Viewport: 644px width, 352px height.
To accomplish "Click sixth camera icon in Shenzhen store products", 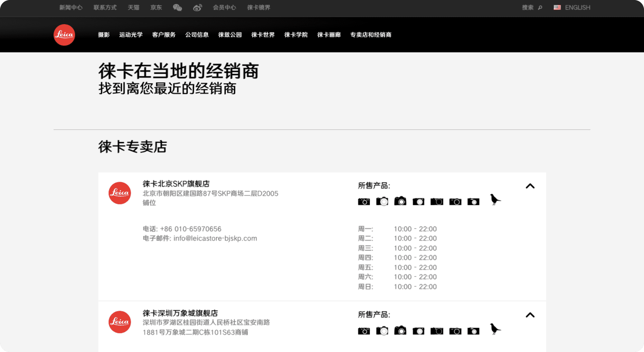I will click(x=455, y=331).
